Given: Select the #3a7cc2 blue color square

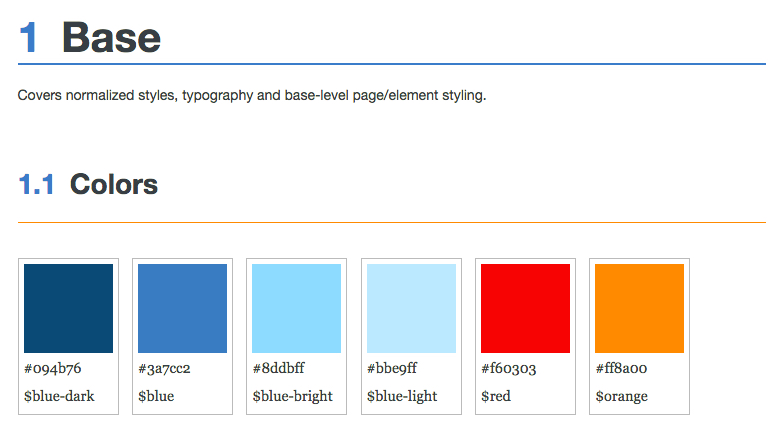Looking at the screenshot, I should [182, 308].
